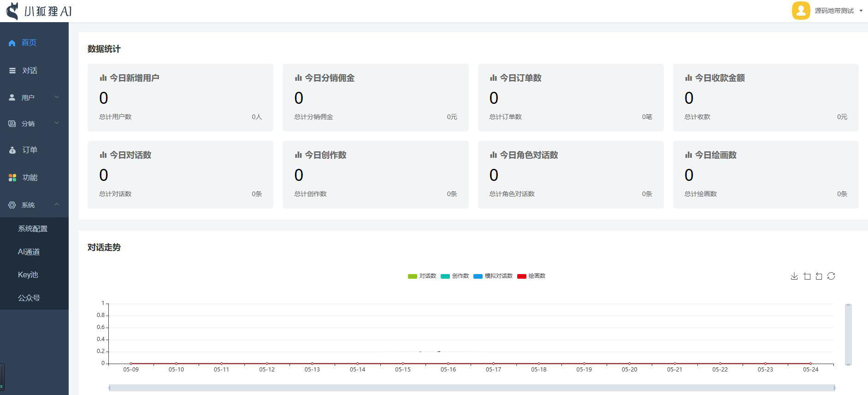The image size is (868, 395).
Task: Click the chart zoom reset icon
Action: coord(819,276)
